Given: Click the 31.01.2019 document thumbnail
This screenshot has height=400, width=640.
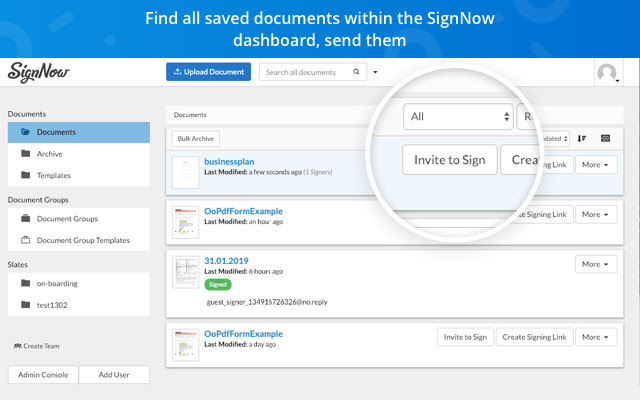Looking at the screenshot, I should 185,272.
